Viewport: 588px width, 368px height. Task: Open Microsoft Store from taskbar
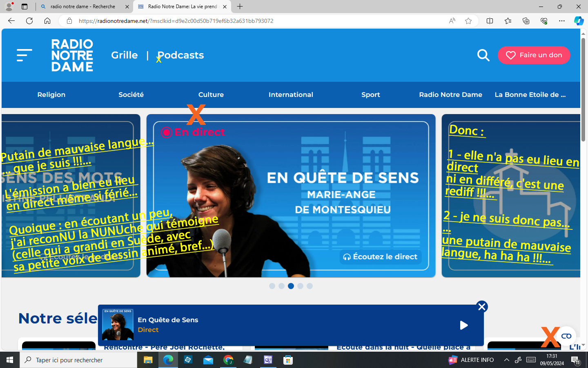[288, 360]
